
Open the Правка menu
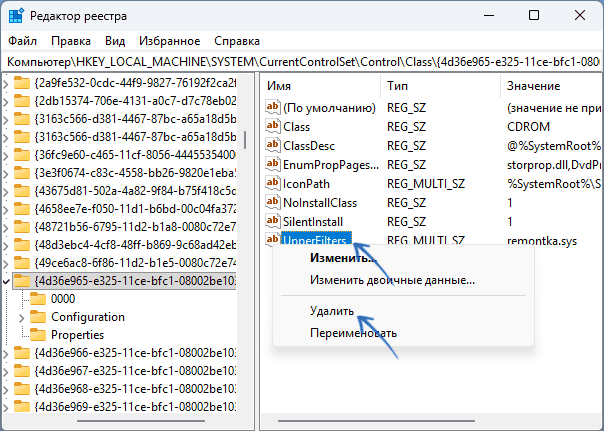pyautogui.click(x=71, y=41)
